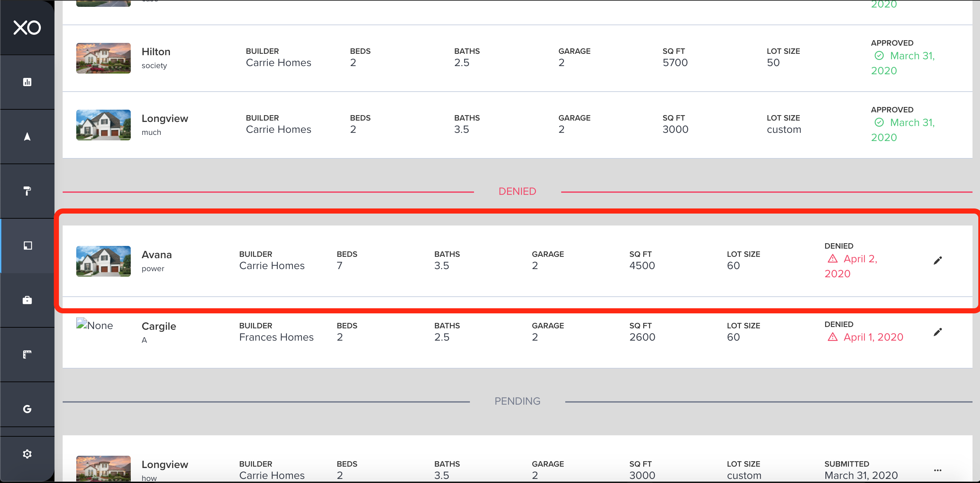Select the navigation arrow sidebar icon

(x=27, y=137)
